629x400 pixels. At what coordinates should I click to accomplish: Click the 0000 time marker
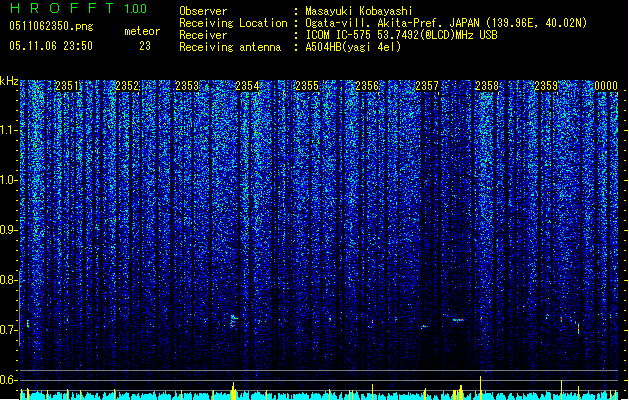pos(606,86)
